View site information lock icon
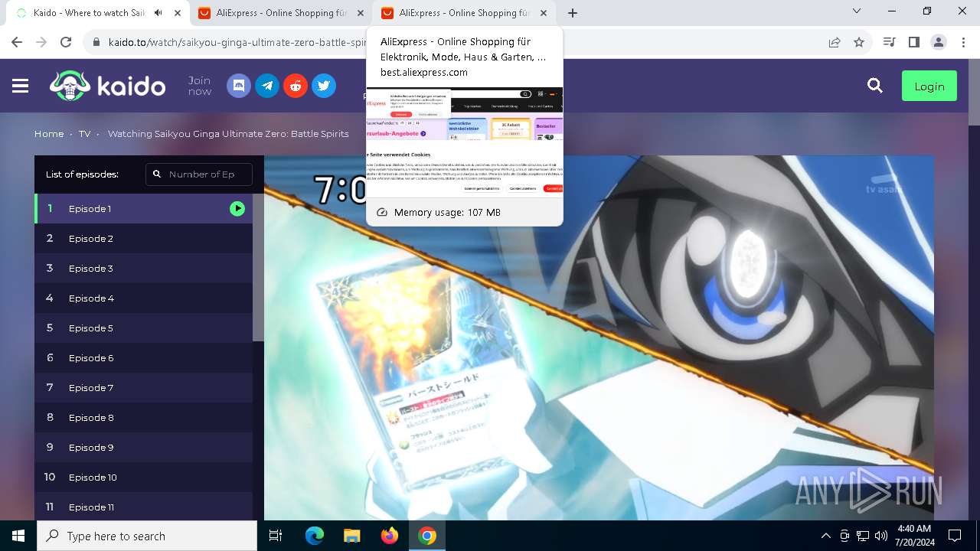Image resolution: width=980 pixels, height=551 pixels. (x=96, y=42)
